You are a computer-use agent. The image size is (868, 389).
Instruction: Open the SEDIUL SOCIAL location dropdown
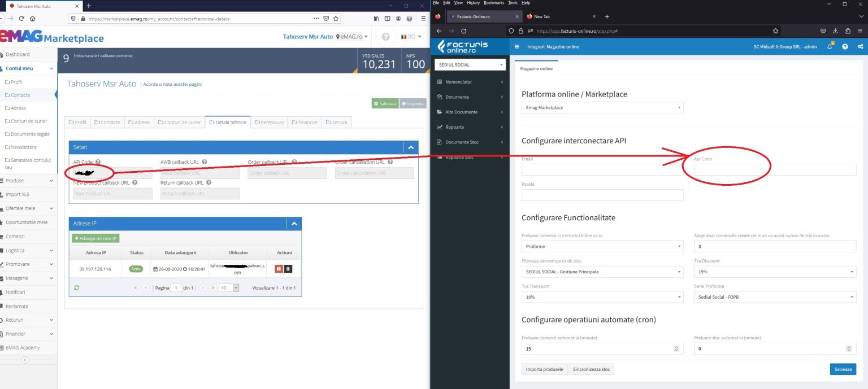click(x=470, y=65)
